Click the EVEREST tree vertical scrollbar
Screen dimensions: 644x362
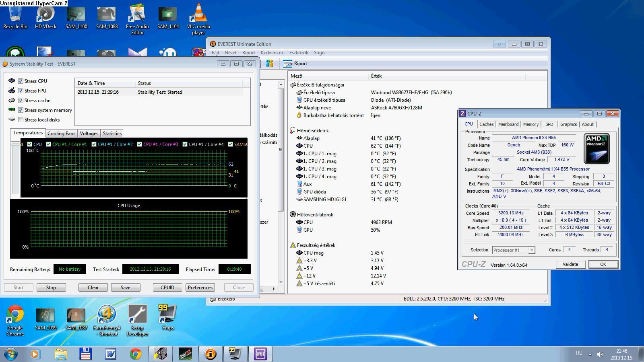click(x=281, y=150)
